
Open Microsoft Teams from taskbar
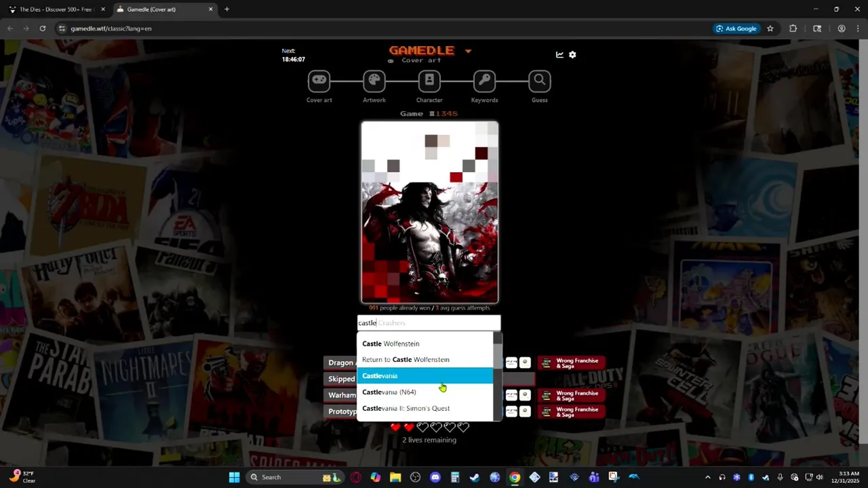pyautogui.click(x=594, y=477)
